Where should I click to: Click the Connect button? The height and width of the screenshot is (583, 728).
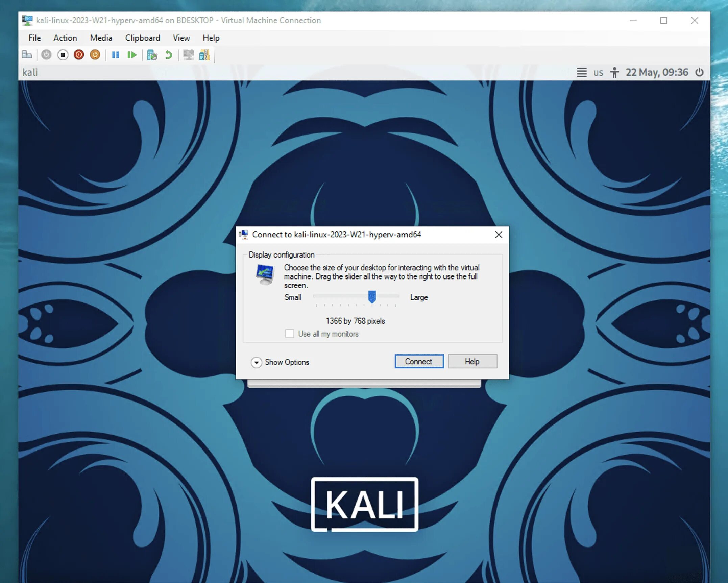pyautogui.click(x=419, y=361)
